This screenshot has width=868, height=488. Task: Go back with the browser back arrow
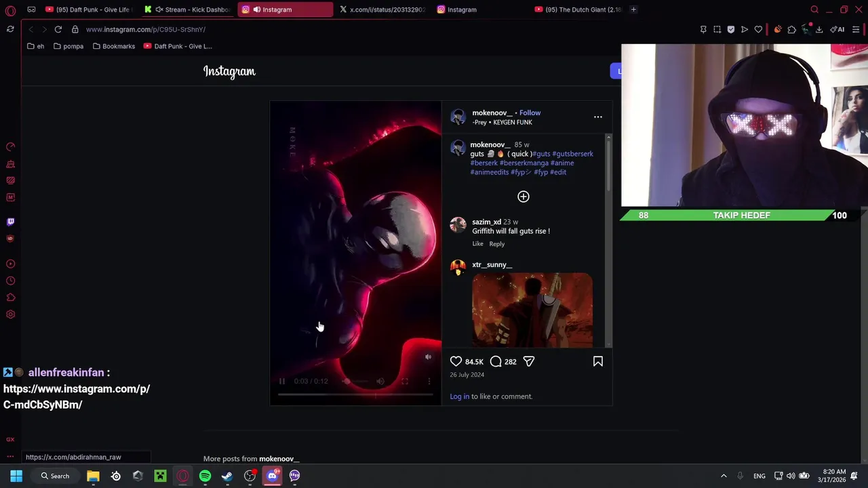(31, 29)
